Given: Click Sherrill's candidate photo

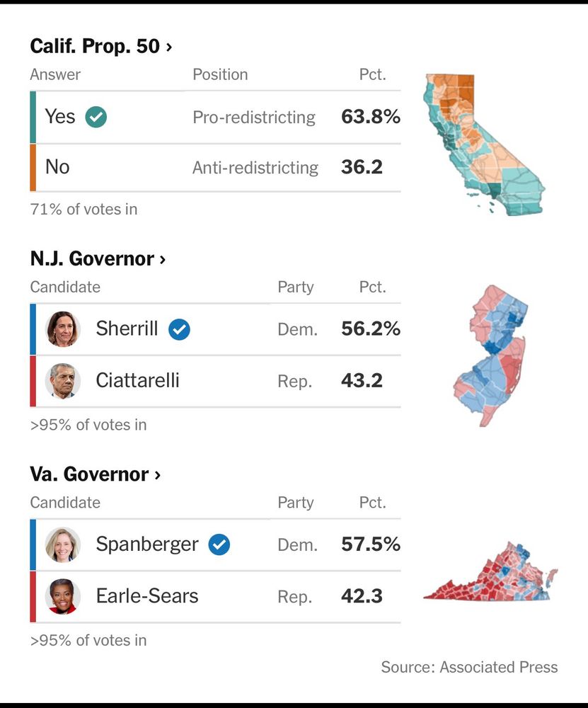Looking at the screenshot, I should coord(63,329).
